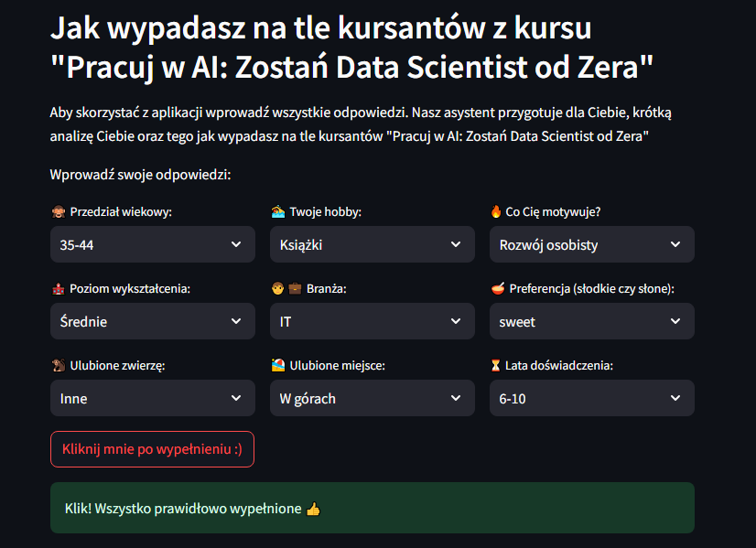Open the Branża dropdown showing IT
Screen dimensions: 756x548
tap(372, 320)
